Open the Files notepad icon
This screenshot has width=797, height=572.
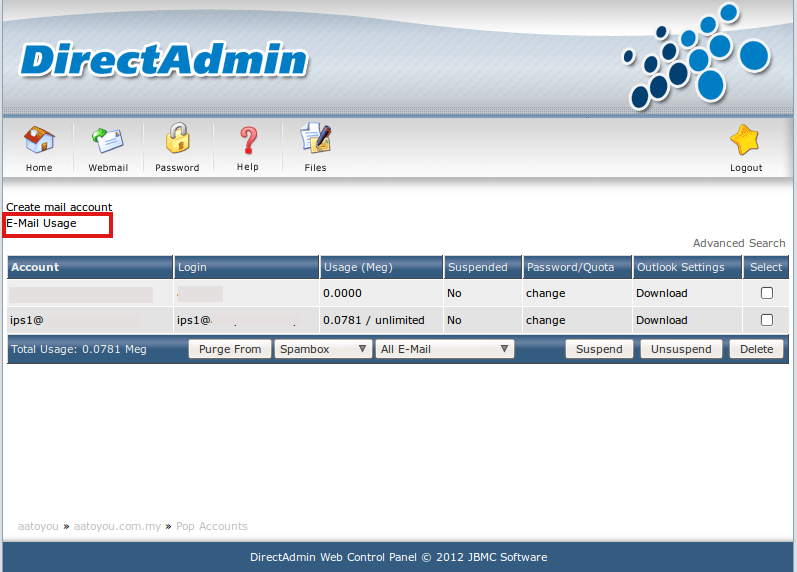tap(315, 141)
